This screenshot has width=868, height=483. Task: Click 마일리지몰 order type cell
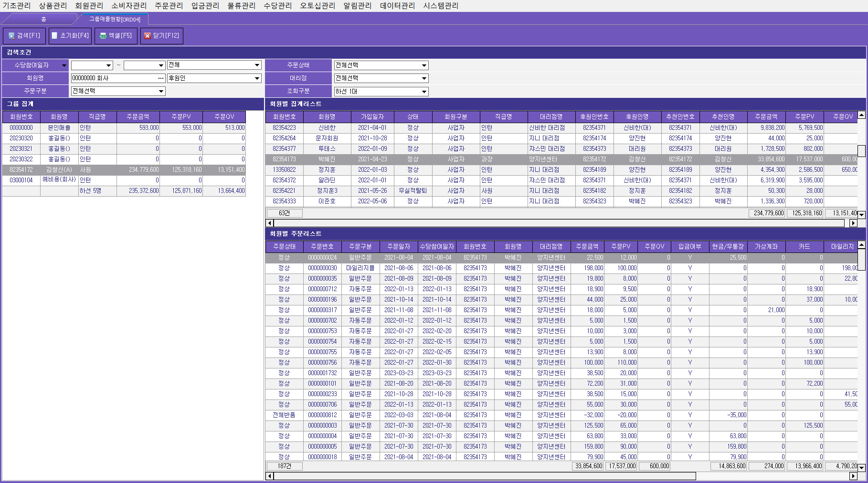[x=360, y=268]
